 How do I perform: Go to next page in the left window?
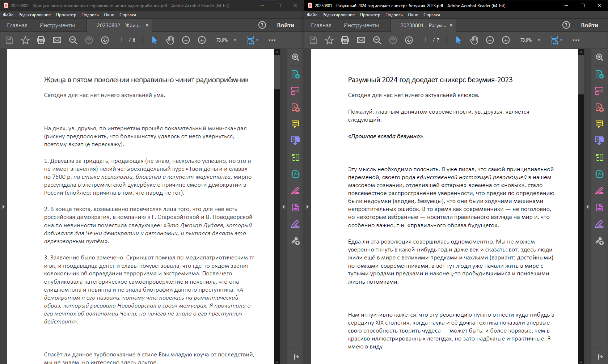point(105,40)
